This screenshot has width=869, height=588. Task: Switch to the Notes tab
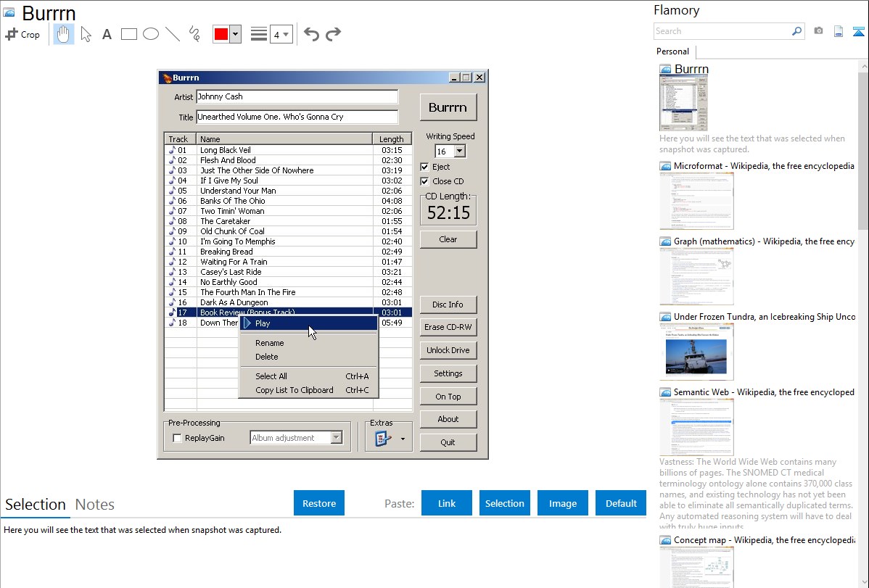click(x=95, y=505)
